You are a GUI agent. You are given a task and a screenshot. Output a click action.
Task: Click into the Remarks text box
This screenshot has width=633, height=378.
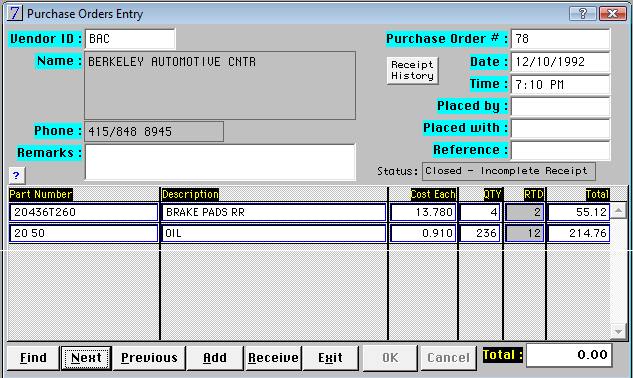[x=220, y=162]
